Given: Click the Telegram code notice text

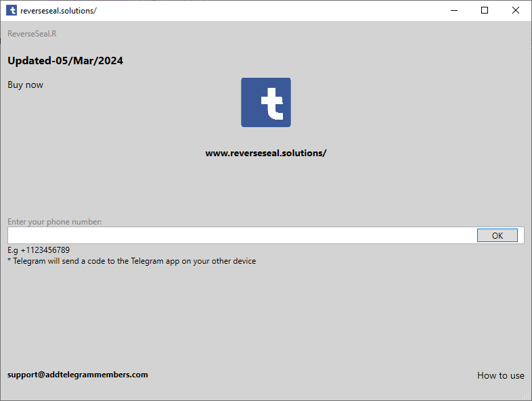Looking at the screenshot, I should coord(131,261).
